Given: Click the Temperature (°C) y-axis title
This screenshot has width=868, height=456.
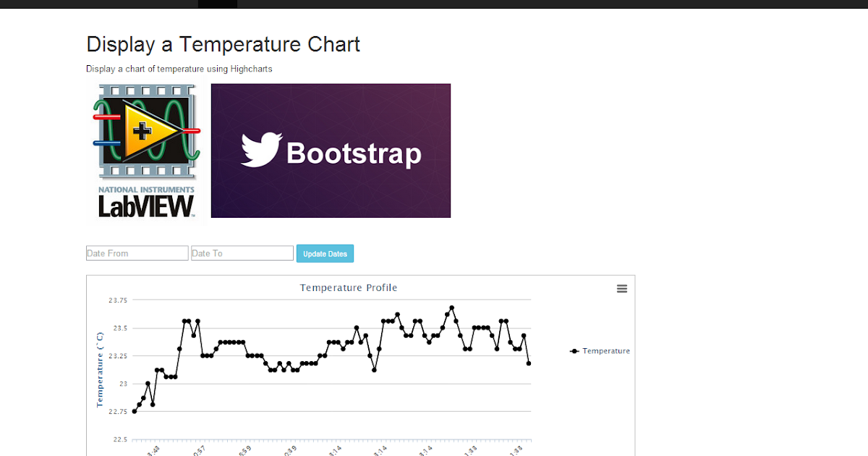Looking at the screenshot, I should [101, 369].
